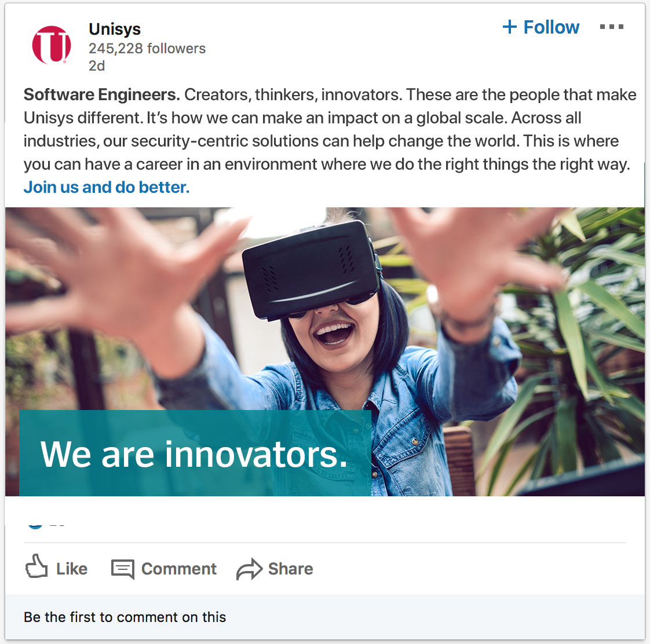Open the three-dot post options menu

click(x=611, y=27)
